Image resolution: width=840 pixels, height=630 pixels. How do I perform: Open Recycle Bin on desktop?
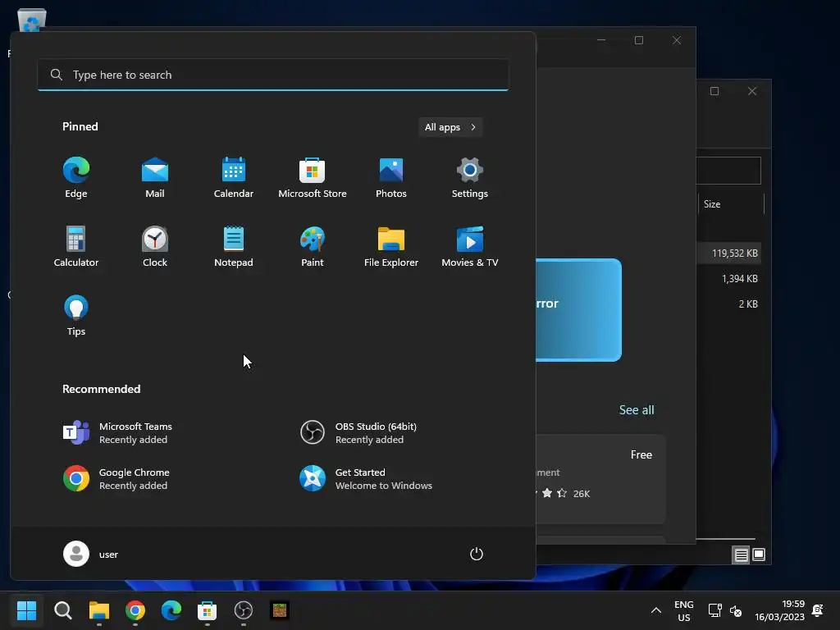click(x=32, y=21)
